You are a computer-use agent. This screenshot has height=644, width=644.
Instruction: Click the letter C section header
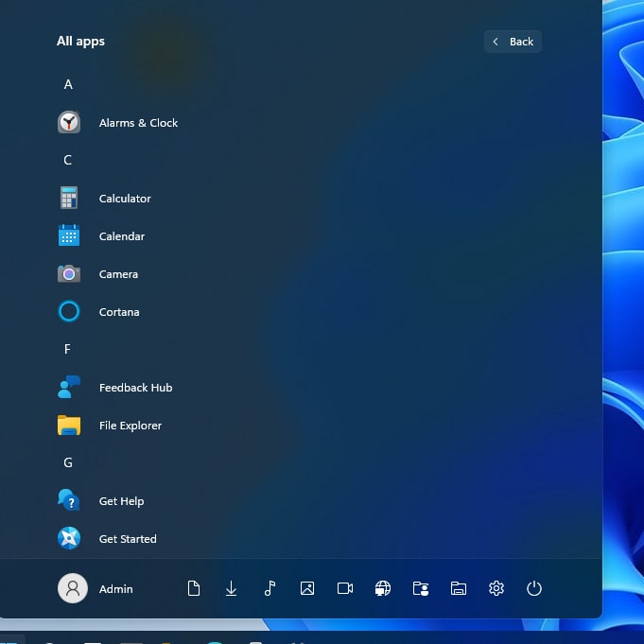68,160
